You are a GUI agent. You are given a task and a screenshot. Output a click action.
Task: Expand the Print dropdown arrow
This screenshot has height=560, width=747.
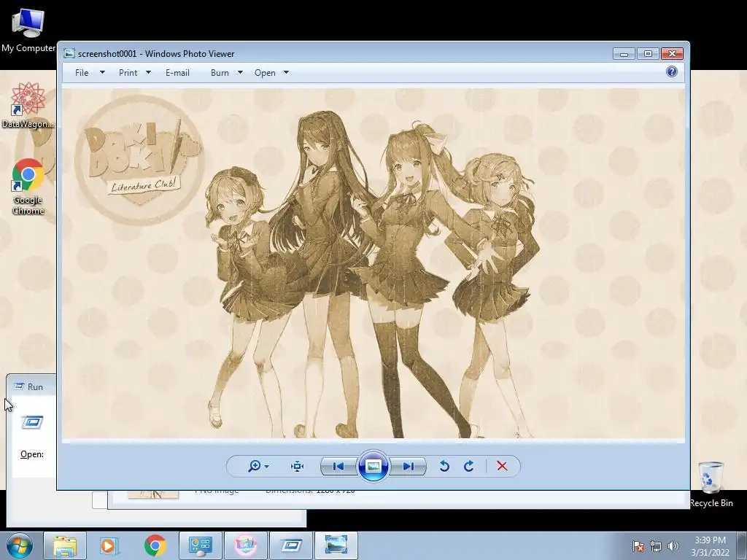148,72
